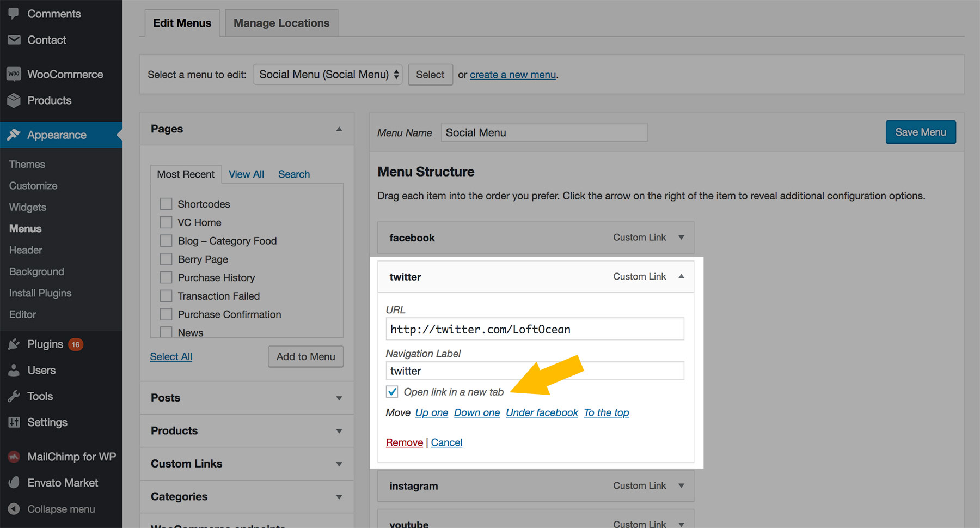Uncheck Open link in a new tab
This screenshot has height=528, width=980.
click(x=392, y=391)
